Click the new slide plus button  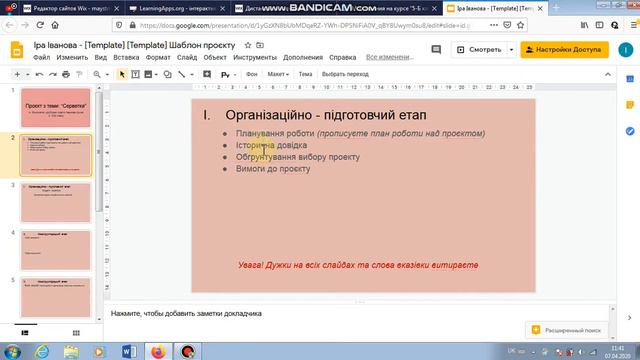[17, 74]
